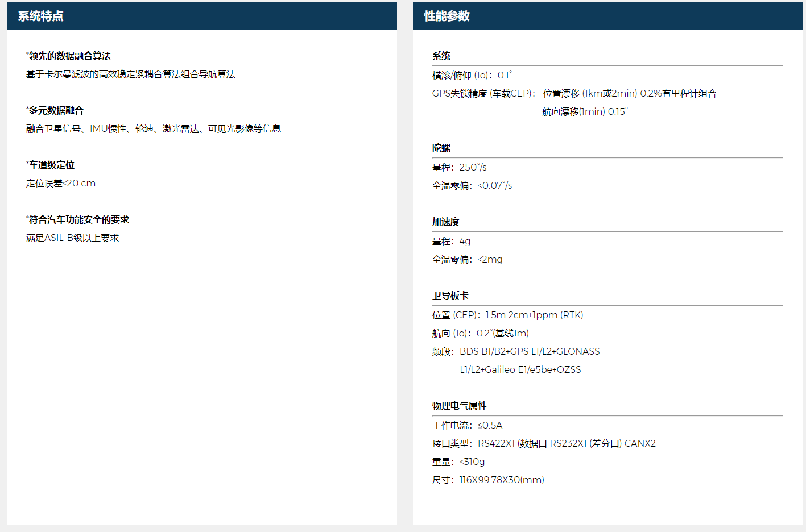Image resolution: width=806 pixels, height=532 pixels.
Task: Select the heading 符合汽车功能安全的要求
Action: [x=78, y=219]
